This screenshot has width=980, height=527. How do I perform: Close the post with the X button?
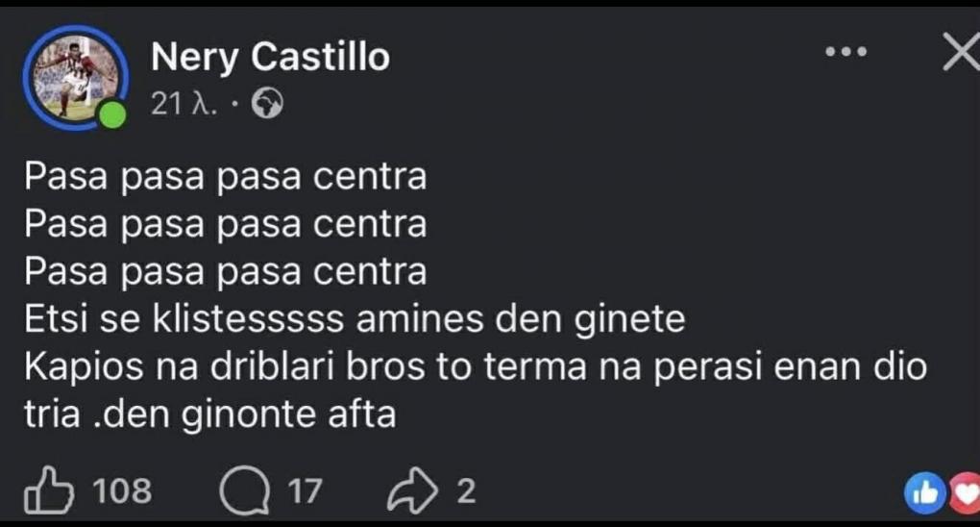960,53
